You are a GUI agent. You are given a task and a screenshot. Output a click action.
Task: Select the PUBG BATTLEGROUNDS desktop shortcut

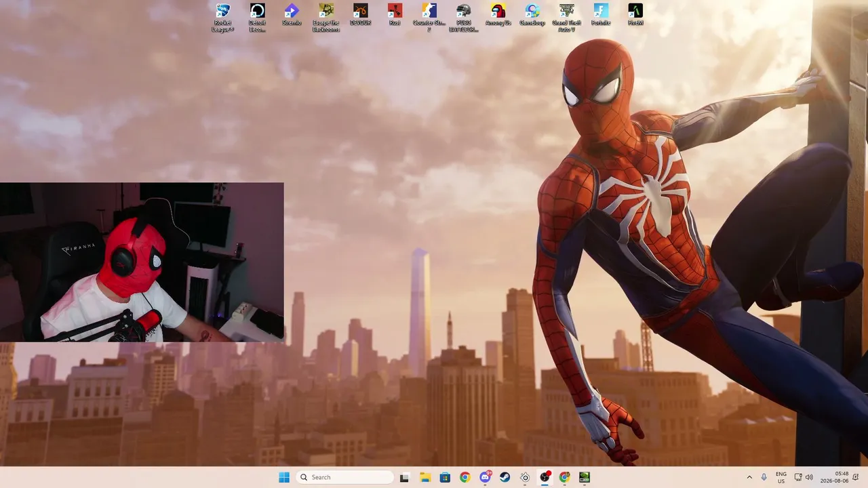point(464,18)
